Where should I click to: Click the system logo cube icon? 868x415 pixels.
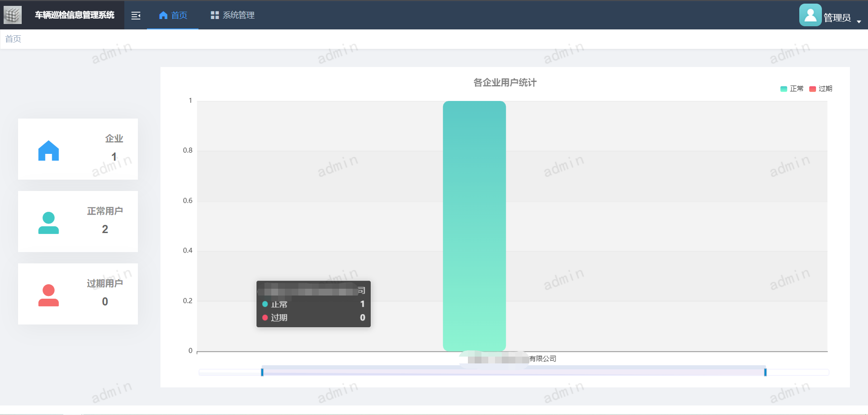13,15
